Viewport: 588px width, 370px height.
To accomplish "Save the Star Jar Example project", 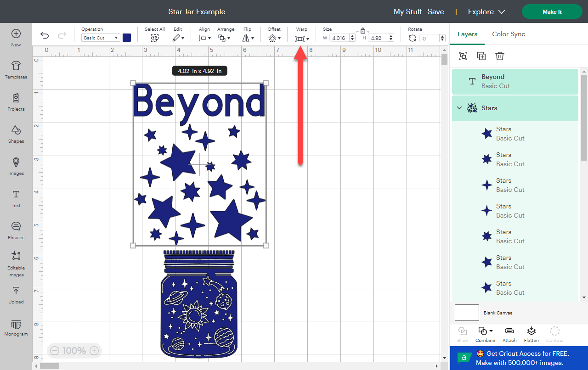I will click(x=435, y=11).
